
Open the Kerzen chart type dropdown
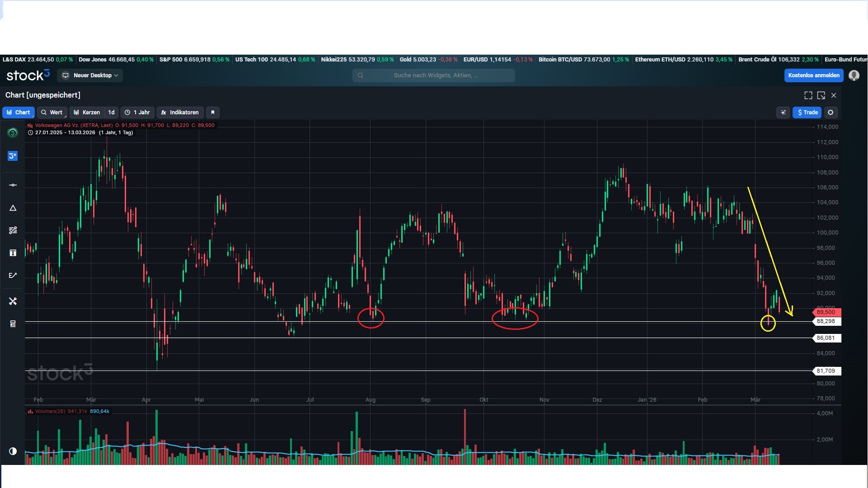tap(87, 113)
